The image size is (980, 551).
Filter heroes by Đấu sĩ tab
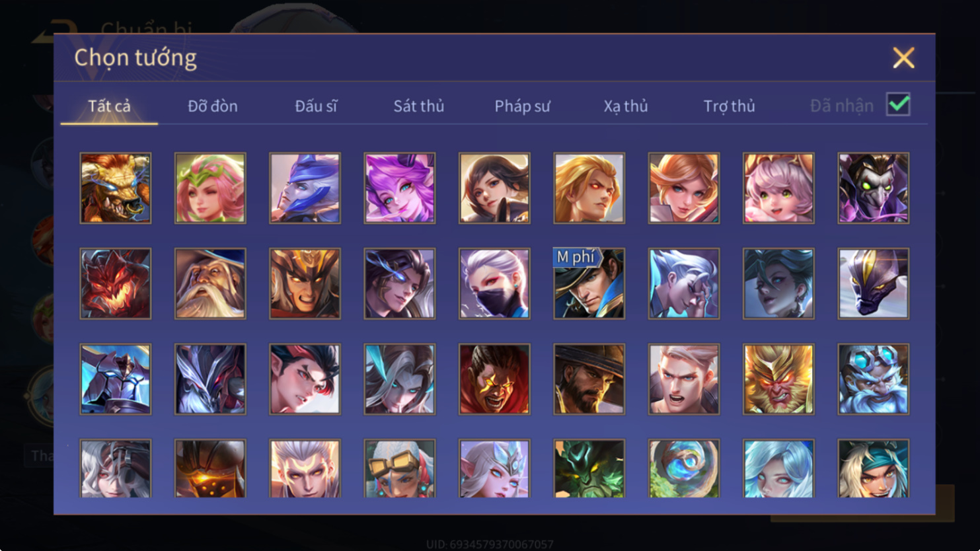click(316, 106)
